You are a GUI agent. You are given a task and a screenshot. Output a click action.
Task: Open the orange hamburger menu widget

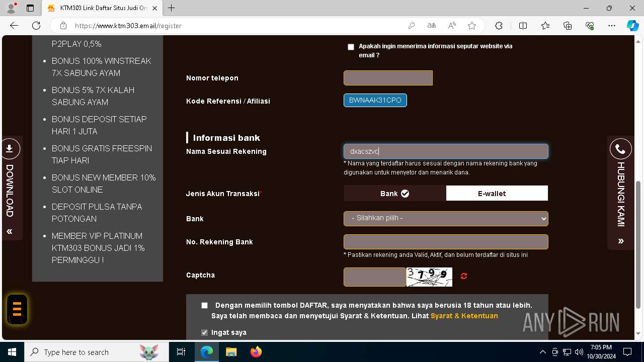pos(17,309)
